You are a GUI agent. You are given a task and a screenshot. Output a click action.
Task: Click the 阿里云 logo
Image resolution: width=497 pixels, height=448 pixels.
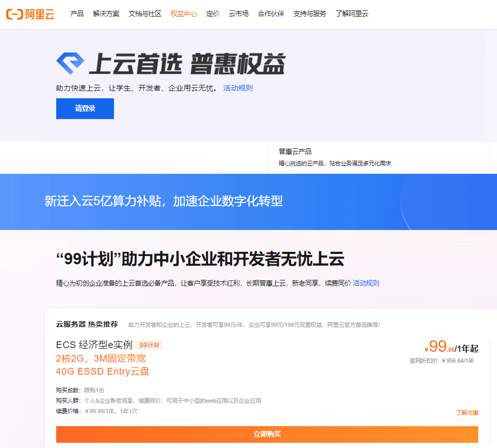click(x=30, y=14)
